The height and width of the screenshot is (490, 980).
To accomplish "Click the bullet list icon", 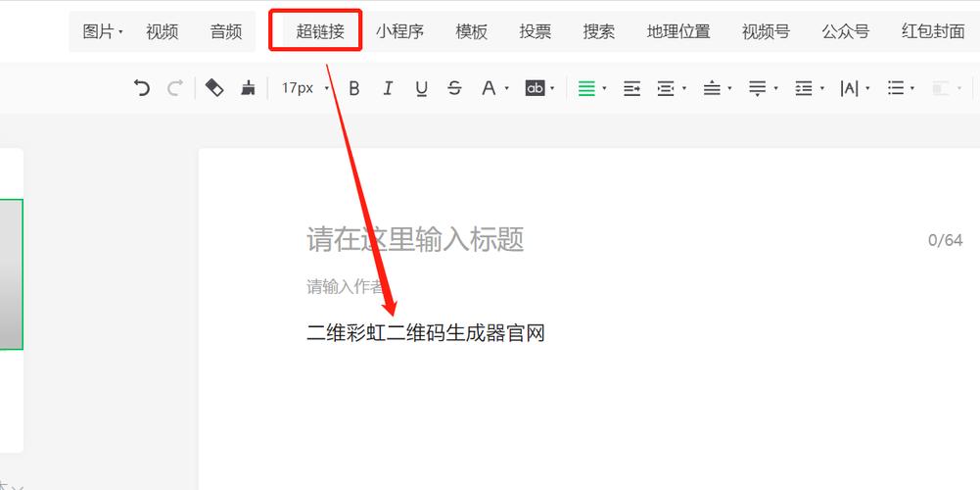I will [x=896, y=88].
